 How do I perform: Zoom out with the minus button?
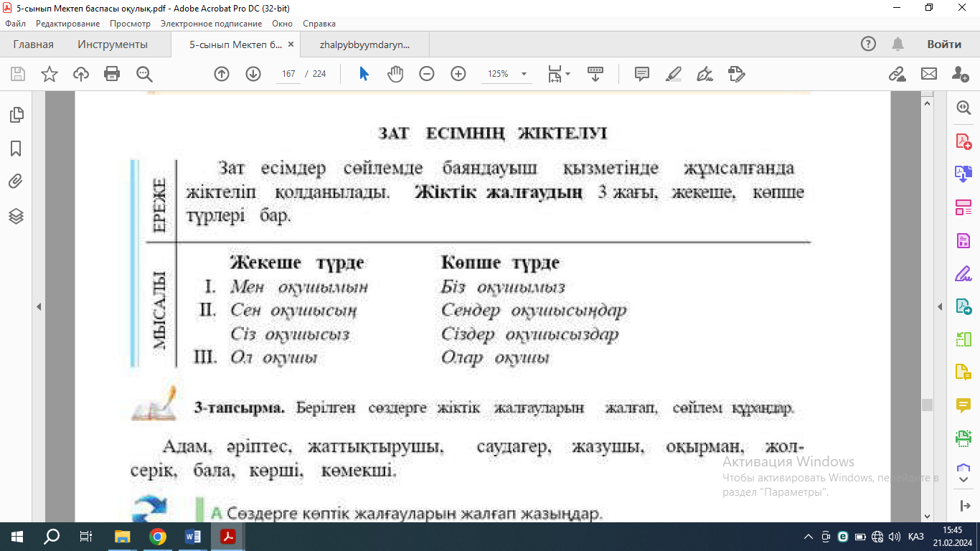pyautogui.click(x=427, y=74)
